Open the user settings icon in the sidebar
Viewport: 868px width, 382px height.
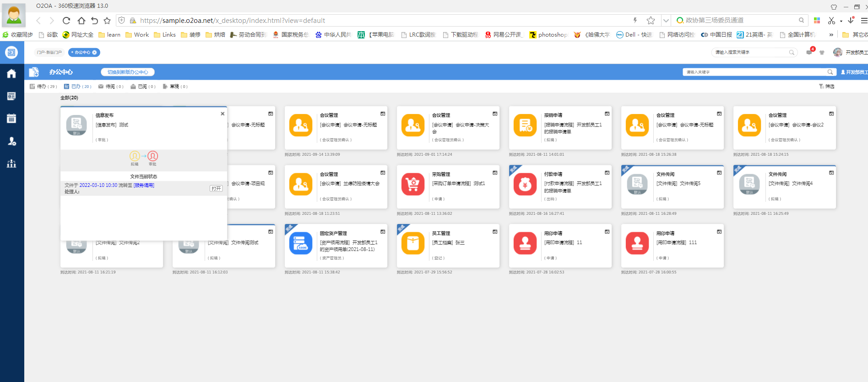[12, 141]
